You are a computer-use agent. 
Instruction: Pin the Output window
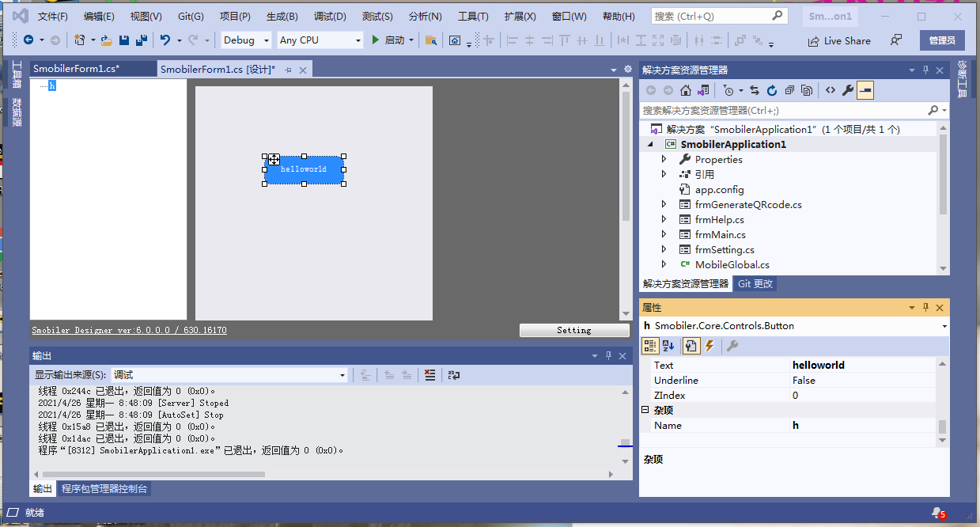click(x=608, y=355)
